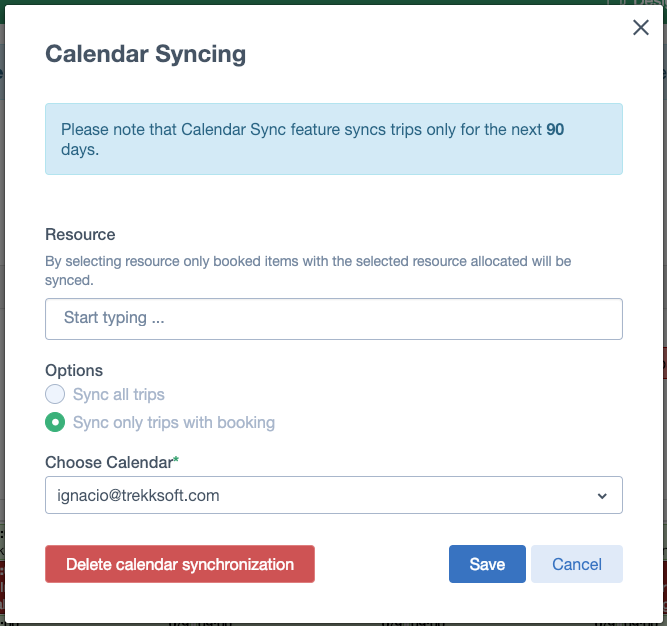667x626 pixels.
Task: Open the Choose Calendar dropdown
Action: coord(334,495)
